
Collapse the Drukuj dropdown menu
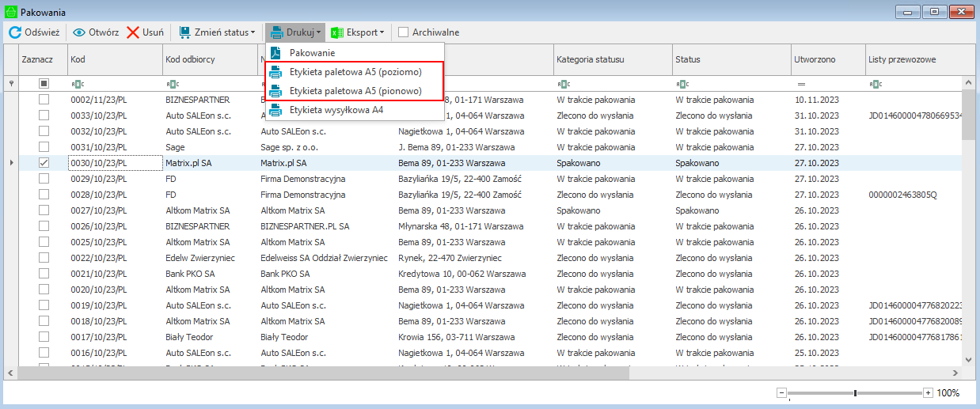(294, 32)
